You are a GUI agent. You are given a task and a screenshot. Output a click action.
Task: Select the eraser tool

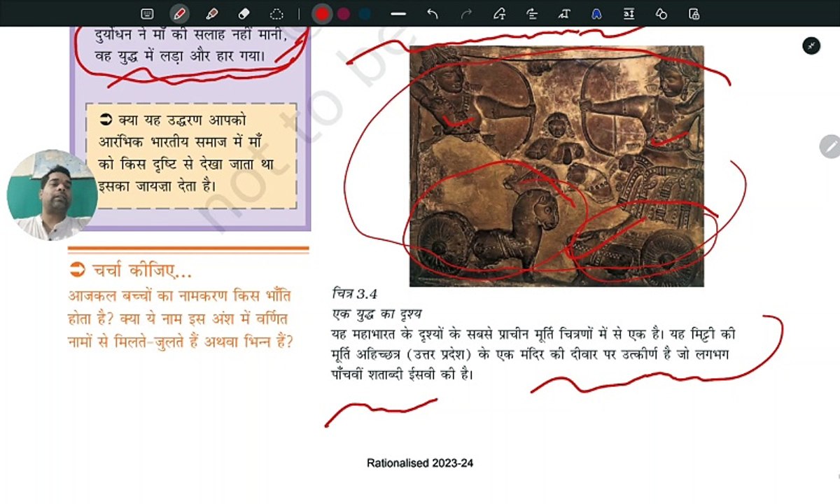pyautogui.click(x=244, y=13)
